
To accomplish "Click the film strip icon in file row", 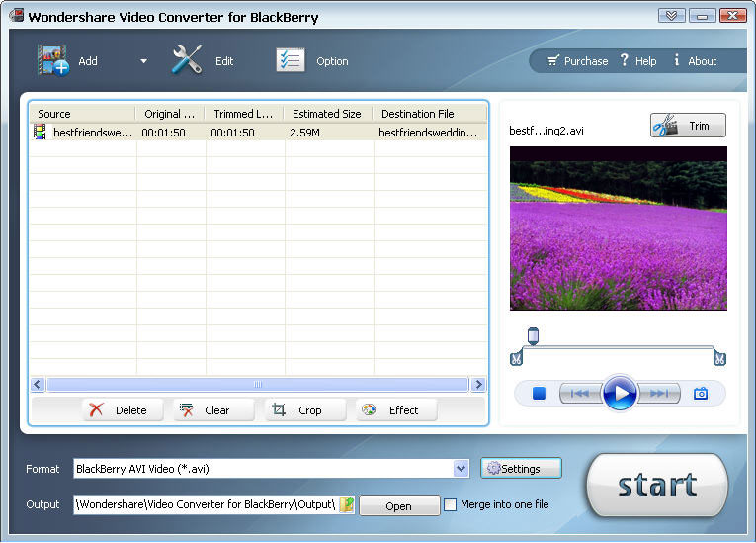I will pyautogui.click(x=40, y=132).
